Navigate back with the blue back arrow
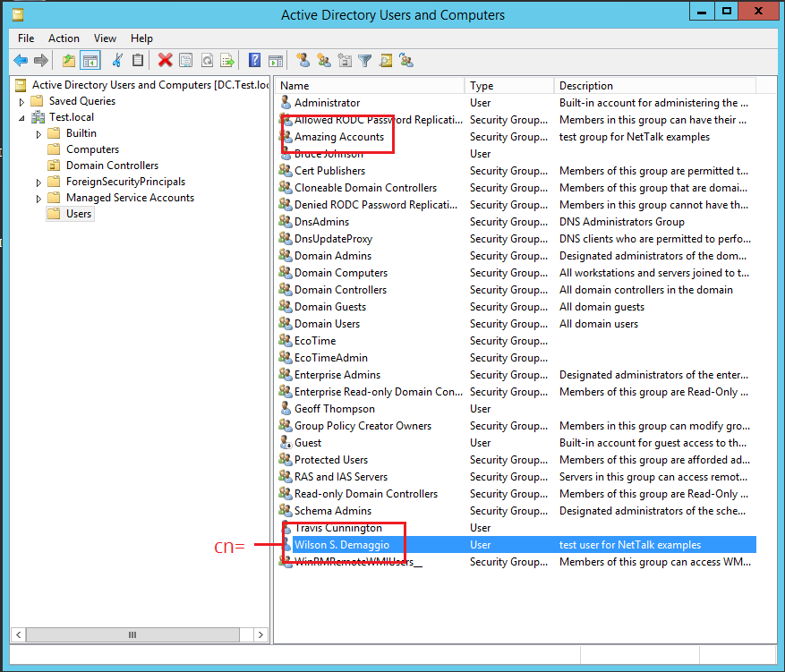Screen dimensions: 785x672 coord(21,60)
